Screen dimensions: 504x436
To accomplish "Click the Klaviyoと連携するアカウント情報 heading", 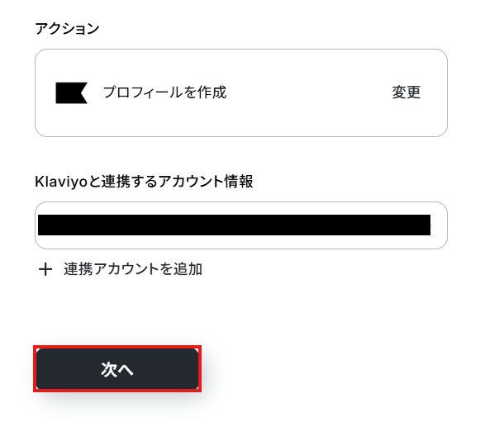I will (144, 182).
